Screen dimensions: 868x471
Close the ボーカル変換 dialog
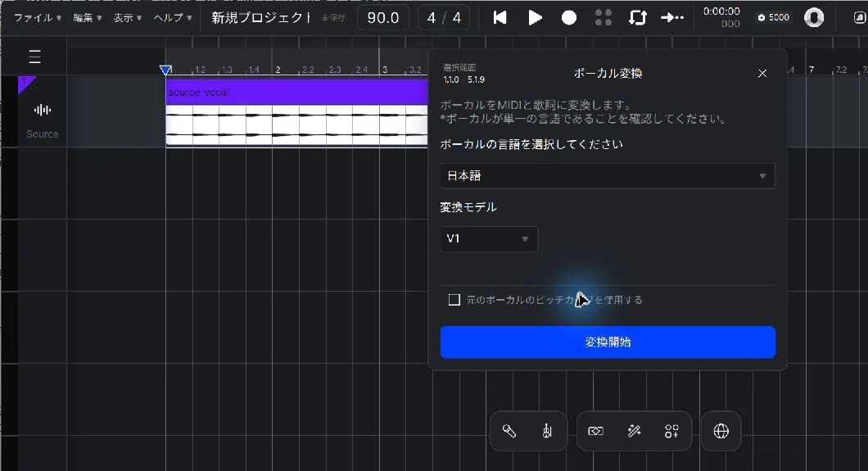point(762,73)
